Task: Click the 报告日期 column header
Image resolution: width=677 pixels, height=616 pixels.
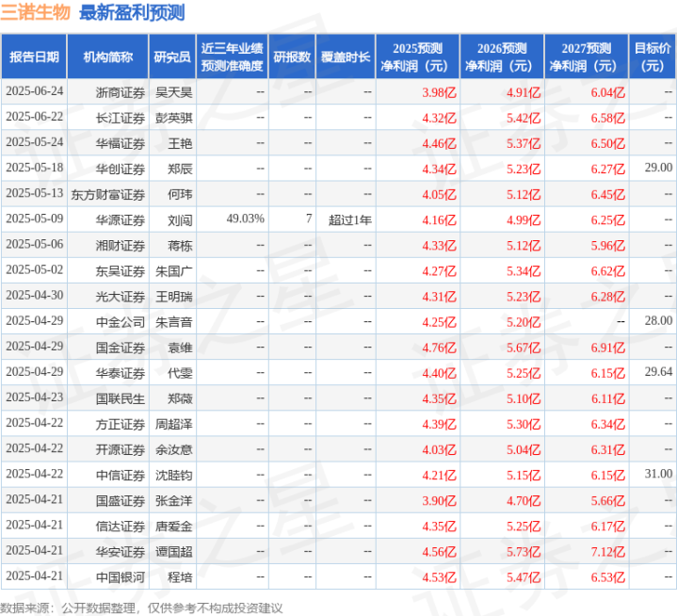Action: tap(34, 57)
